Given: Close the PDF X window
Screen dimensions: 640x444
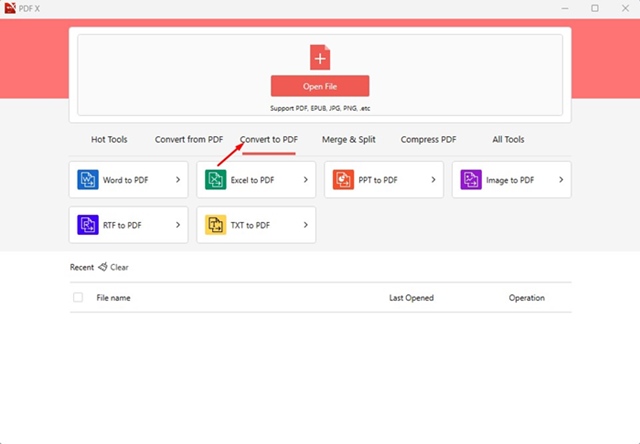Looking at the screenshot, I should (x=625, y=8).
